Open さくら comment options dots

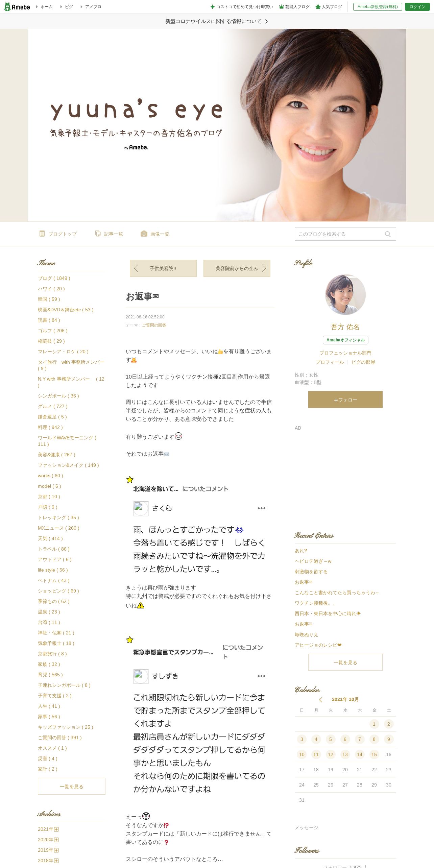261,508
